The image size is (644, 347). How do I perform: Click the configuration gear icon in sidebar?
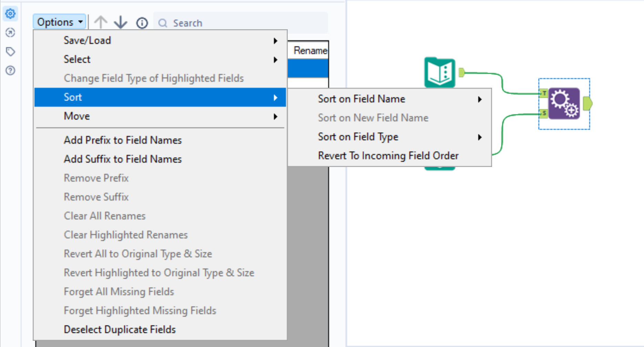tap(10, 14)
